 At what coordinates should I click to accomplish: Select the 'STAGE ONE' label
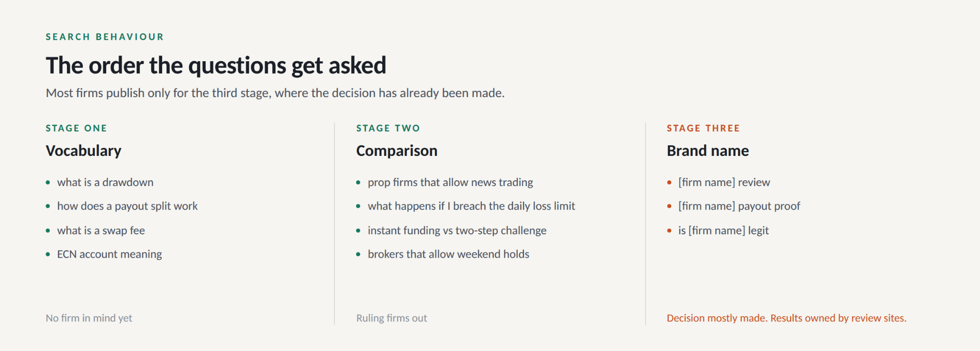77,128
